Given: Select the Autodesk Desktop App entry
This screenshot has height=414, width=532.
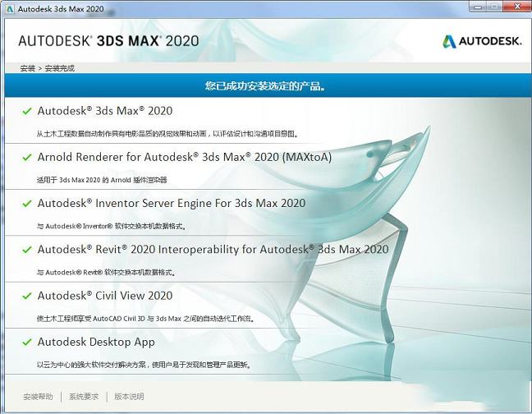Looking at the screenshot, I should point(96,342).
